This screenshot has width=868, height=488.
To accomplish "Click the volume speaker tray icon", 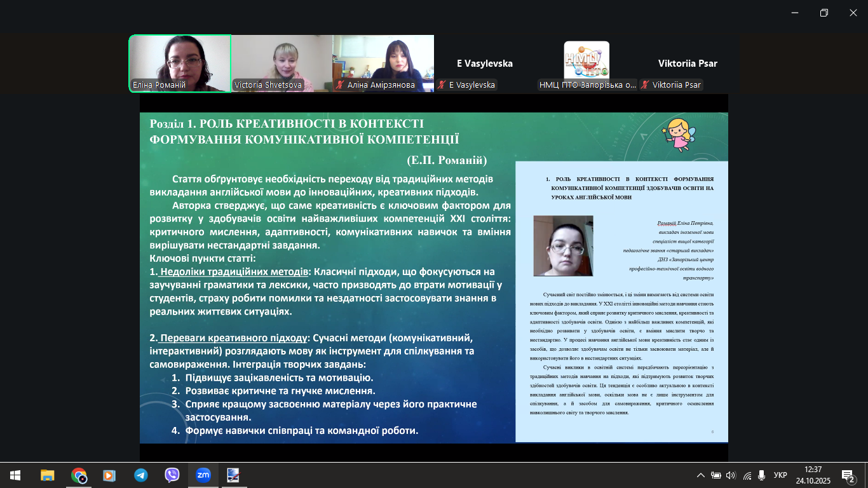I will 731,475.
